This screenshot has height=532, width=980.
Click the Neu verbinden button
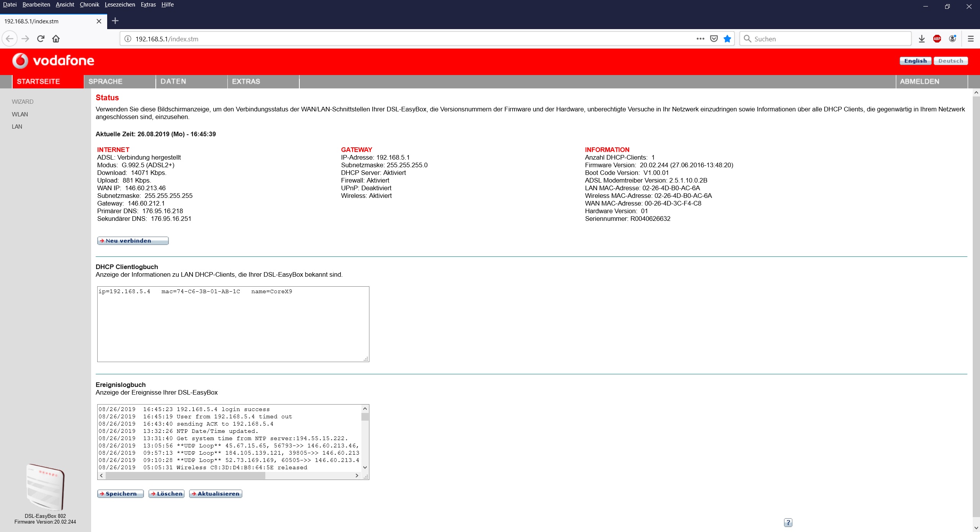(132, 241)
